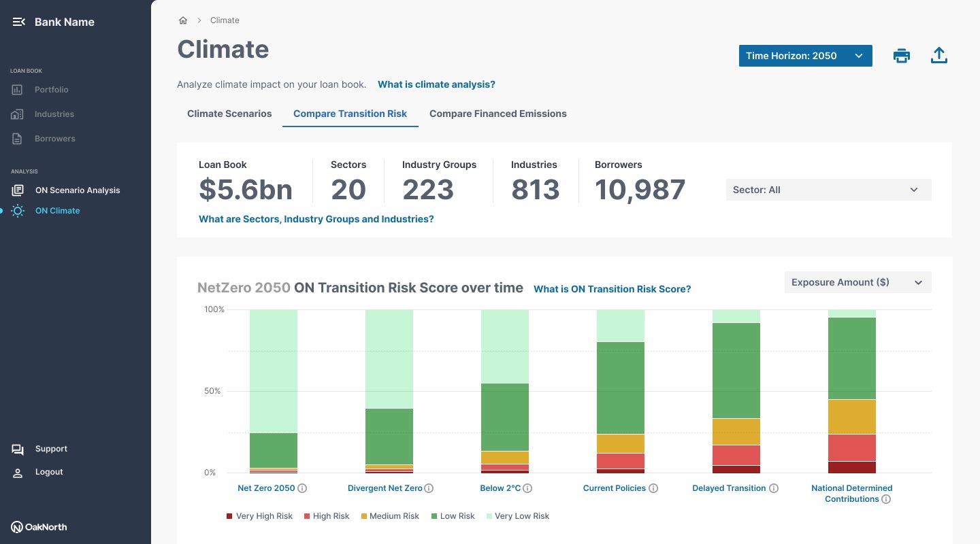Click the Support chat icon
The height and width of the screenshot is (544, 980).
click(18, 449)
